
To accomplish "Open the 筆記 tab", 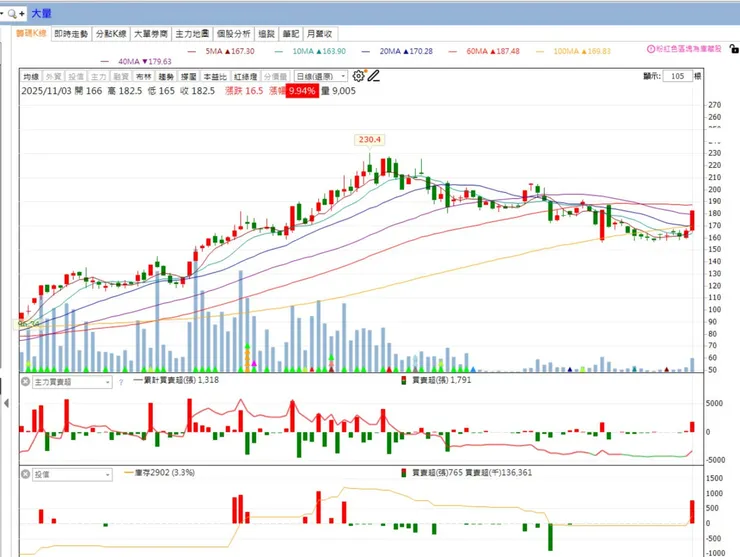I will pos(291,34).
